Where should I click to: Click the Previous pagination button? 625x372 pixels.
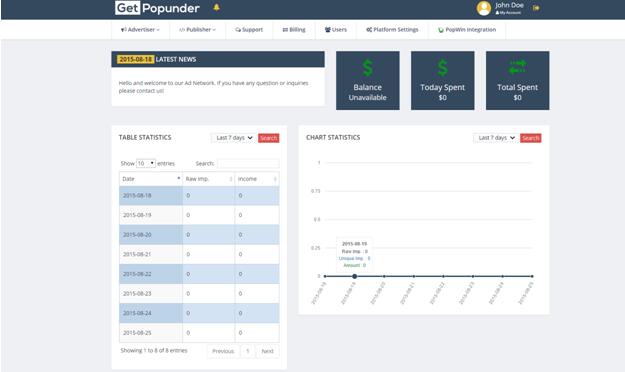point(223,351)
